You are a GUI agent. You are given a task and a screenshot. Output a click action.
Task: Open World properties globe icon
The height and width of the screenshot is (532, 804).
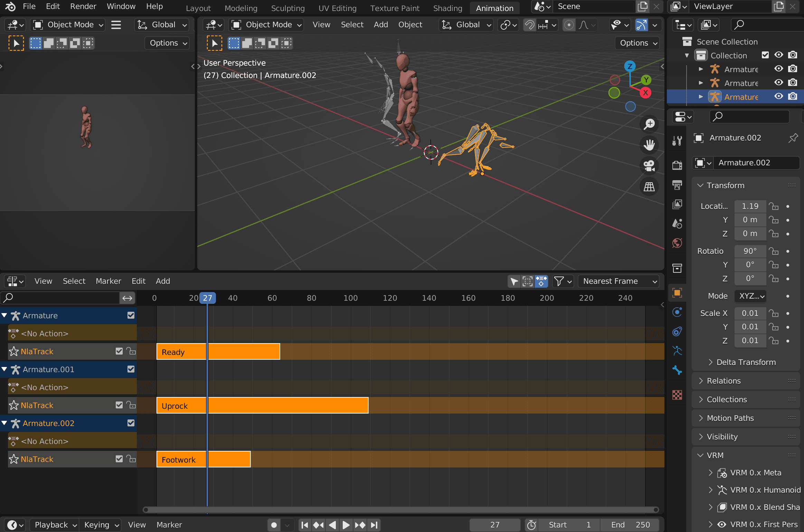click(x=677, y=243)
